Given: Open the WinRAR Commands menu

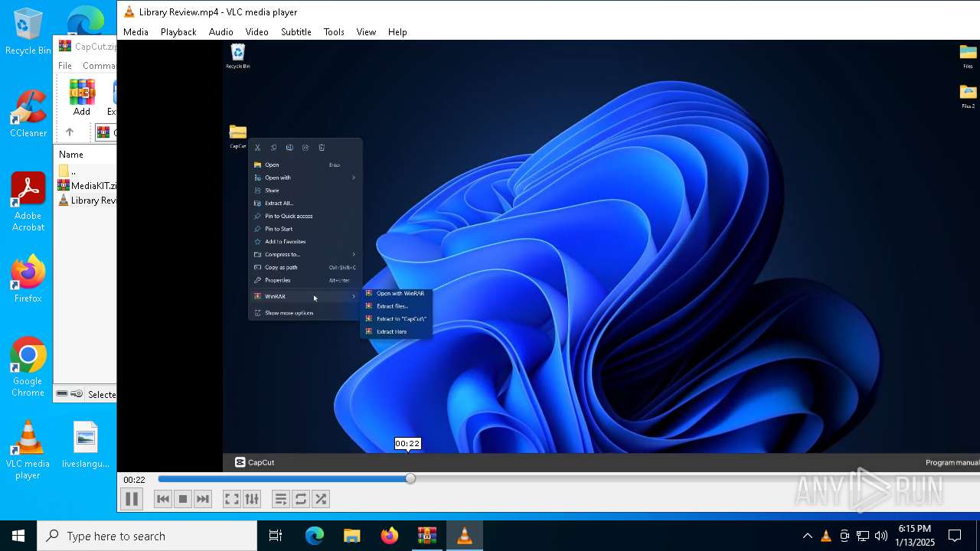Looking at the screenshot, I should click(99, 66).
